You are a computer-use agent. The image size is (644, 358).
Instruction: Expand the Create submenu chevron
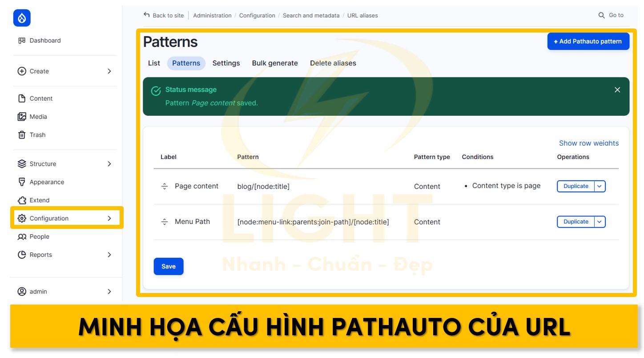(109, 71)
